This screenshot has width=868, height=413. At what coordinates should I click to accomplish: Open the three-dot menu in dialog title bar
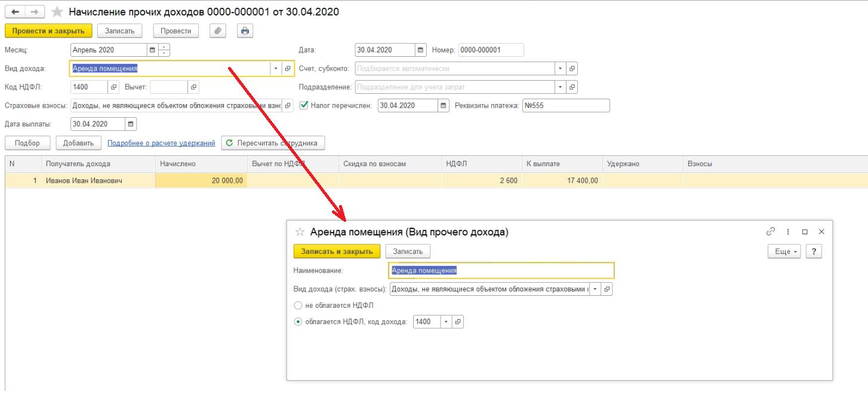[788, 232]
